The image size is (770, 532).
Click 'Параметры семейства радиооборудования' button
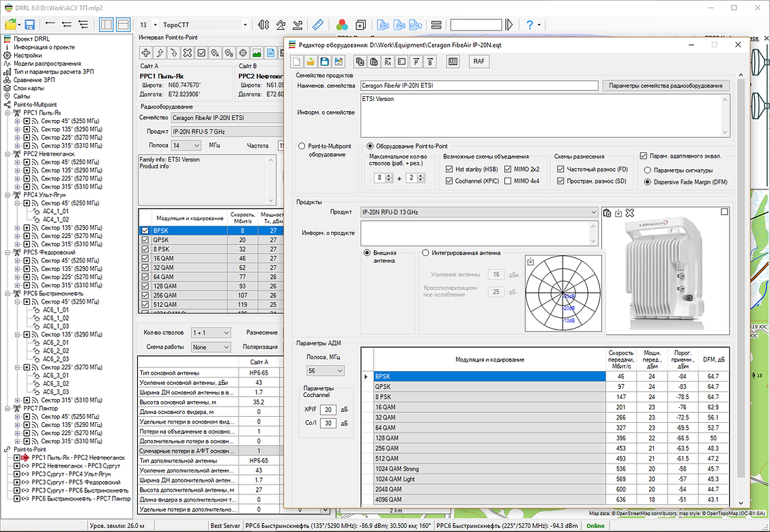click(x=666, y=85)
